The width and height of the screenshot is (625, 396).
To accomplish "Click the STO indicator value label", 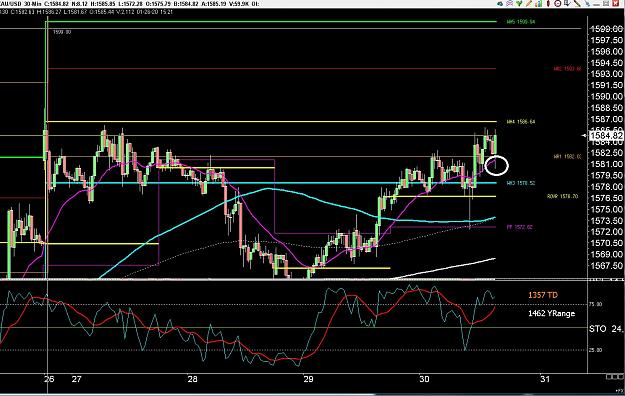I will coord(606,329).
